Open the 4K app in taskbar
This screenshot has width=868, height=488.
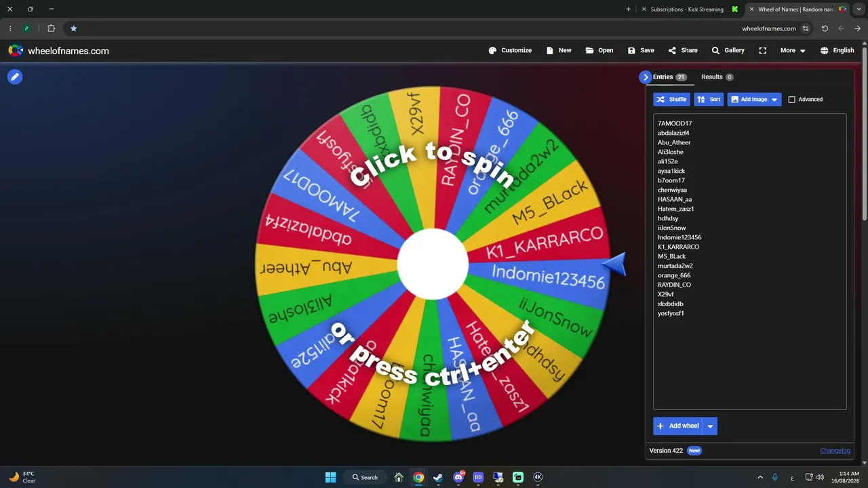[538, 477]
